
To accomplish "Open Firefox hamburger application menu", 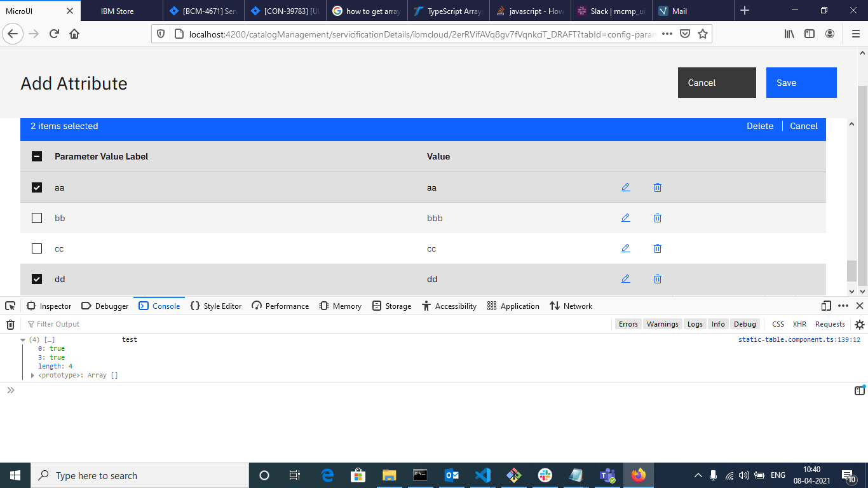I will [855, 34].
